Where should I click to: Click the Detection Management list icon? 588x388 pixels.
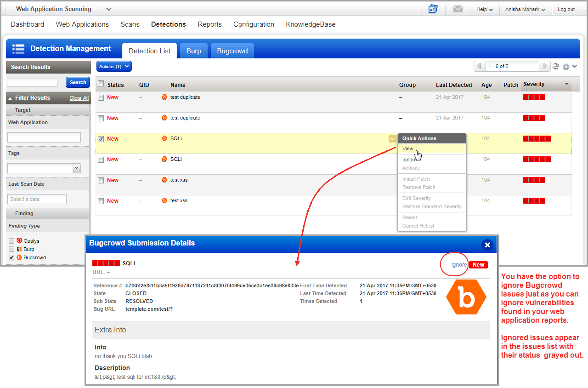click(18, 49)
